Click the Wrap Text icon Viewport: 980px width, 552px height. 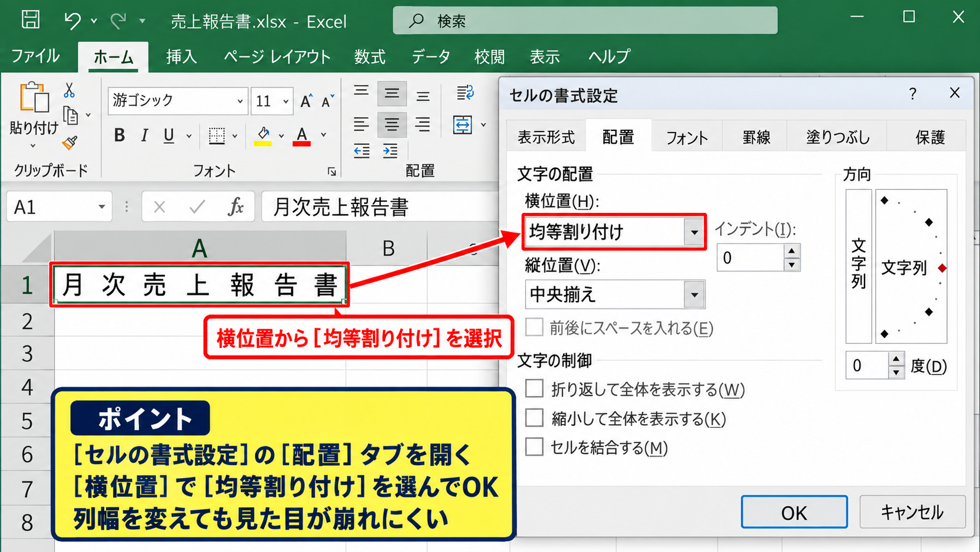click(x=465, y=93)
